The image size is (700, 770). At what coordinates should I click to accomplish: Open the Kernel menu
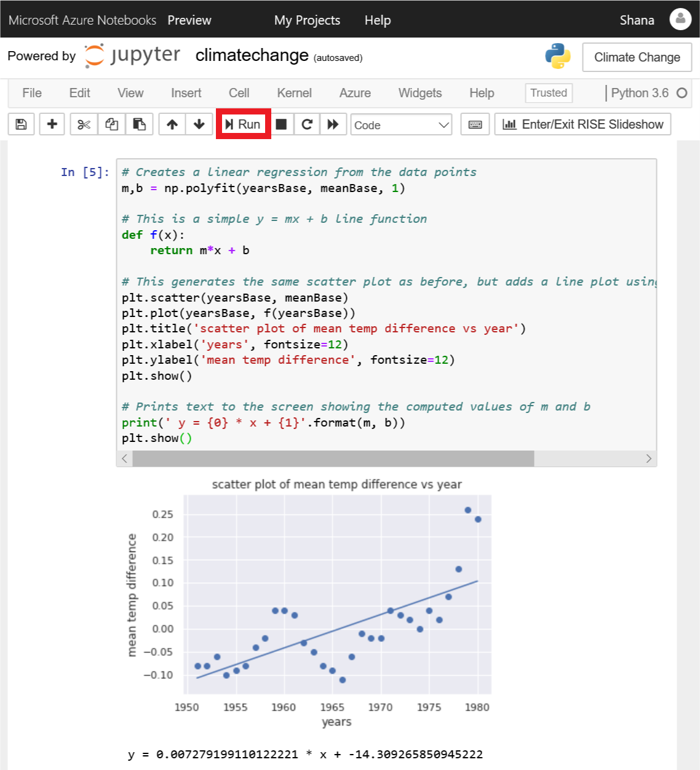click(294, 93)
